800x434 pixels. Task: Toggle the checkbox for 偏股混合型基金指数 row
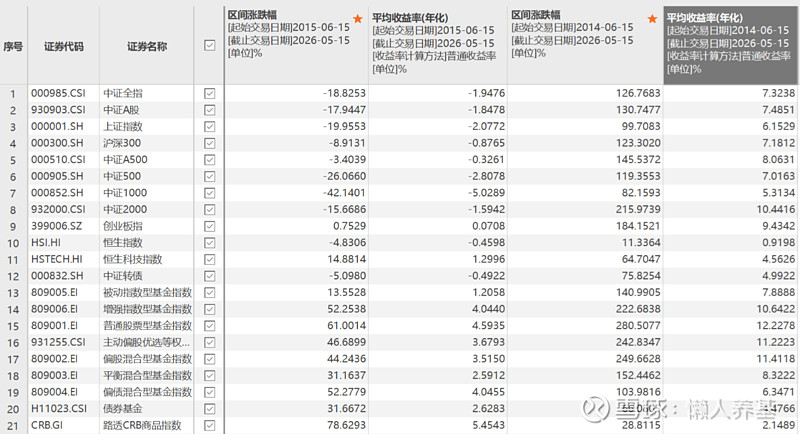pyautogui.click(x=209, y=359)
